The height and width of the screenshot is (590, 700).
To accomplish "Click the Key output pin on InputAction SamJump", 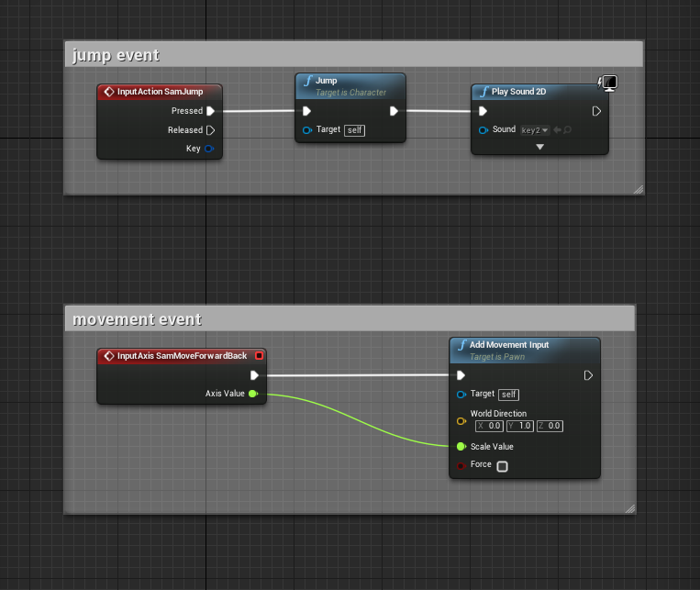I will [210, 149].
